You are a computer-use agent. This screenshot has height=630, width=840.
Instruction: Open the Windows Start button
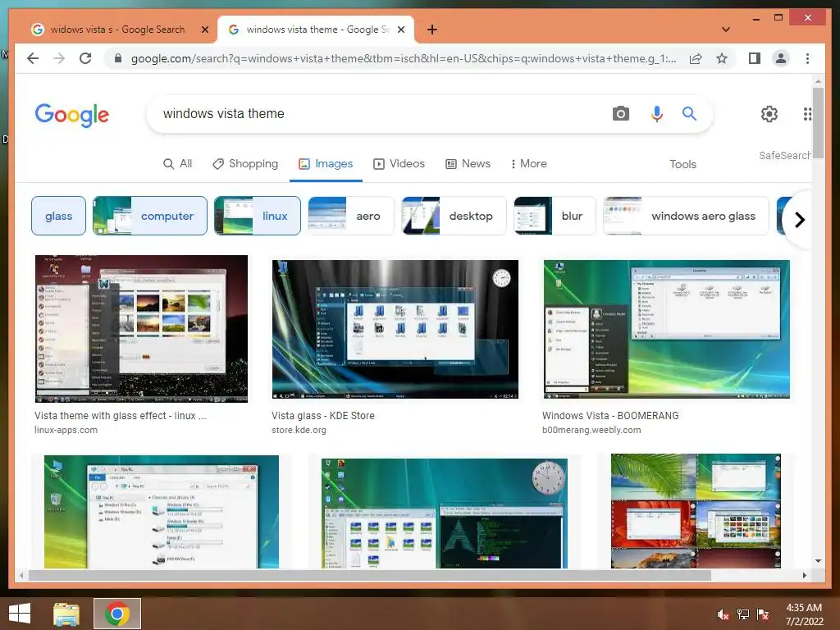20,614
